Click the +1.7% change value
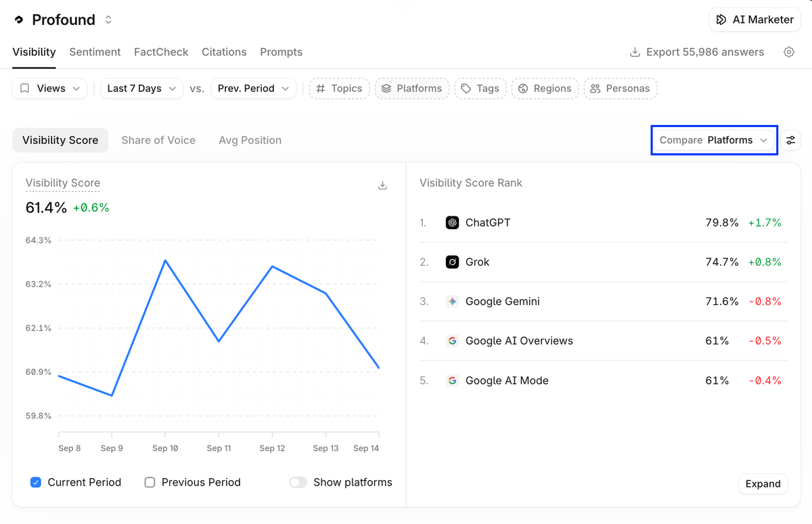The image size is (812, 524). (x=765, y=222)
